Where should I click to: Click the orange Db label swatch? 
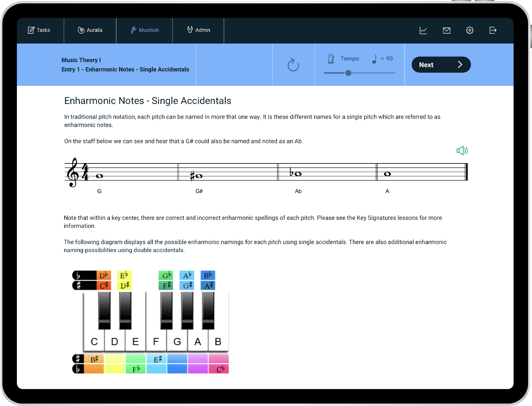[104, 275]
